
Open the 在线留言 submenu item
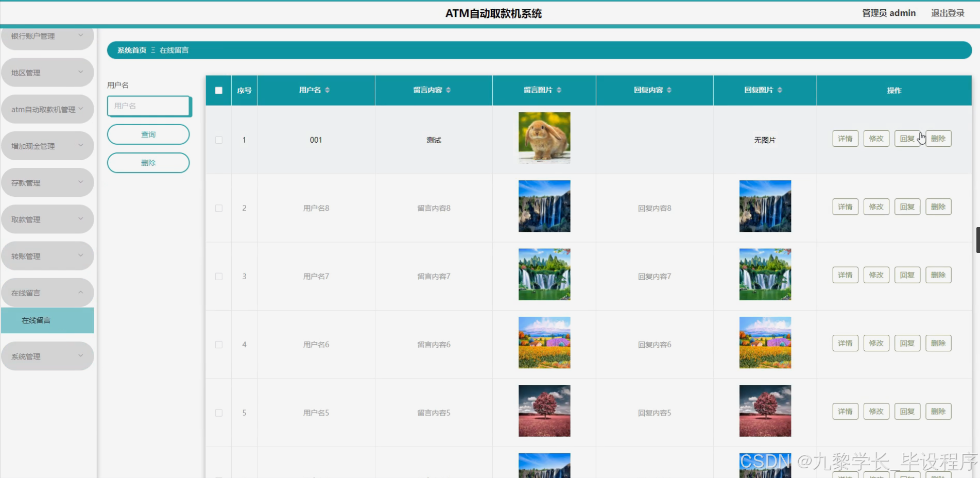[47, 320]
